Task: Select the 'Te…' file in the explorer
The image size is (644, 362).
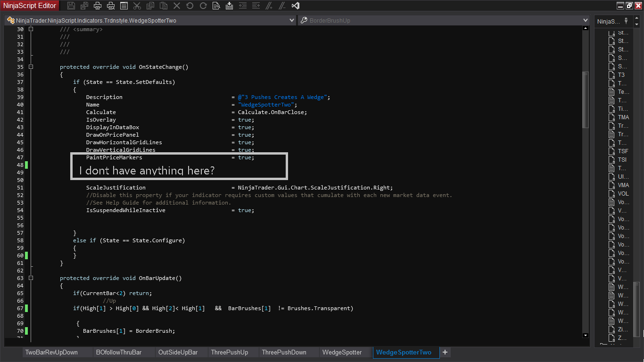Action: pyautogui.click(x=623, y=92)
